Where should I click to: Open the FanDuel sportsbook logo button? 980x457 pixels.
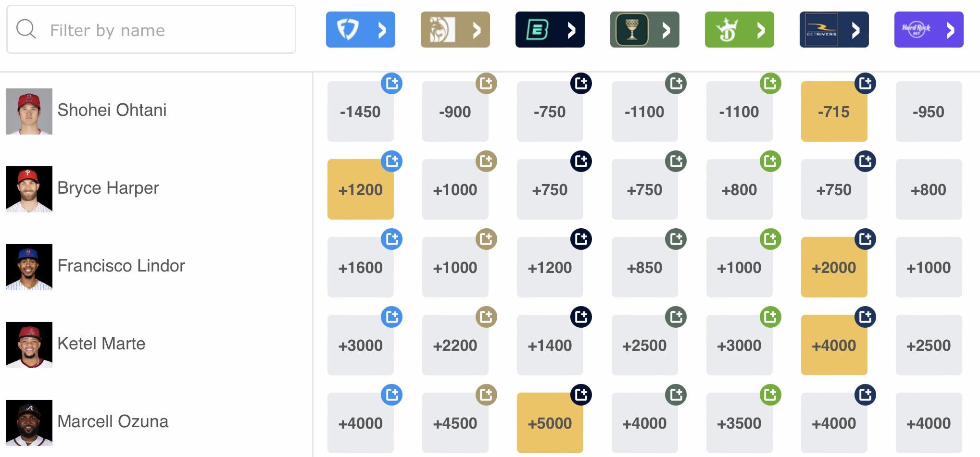coord(360,30)
